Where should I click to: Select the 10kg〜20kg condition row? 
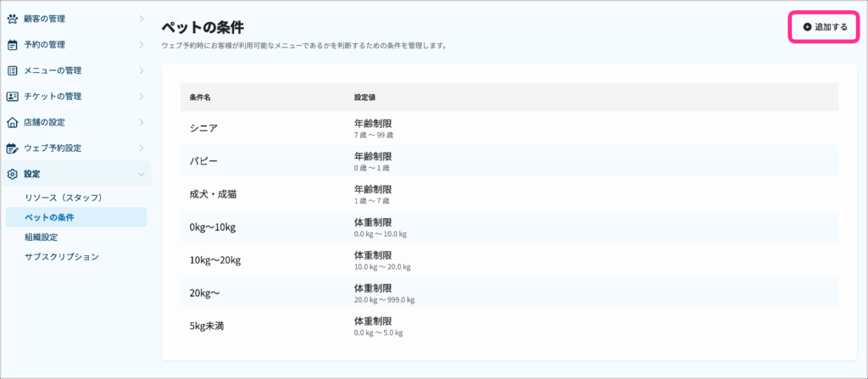[509, 260]
